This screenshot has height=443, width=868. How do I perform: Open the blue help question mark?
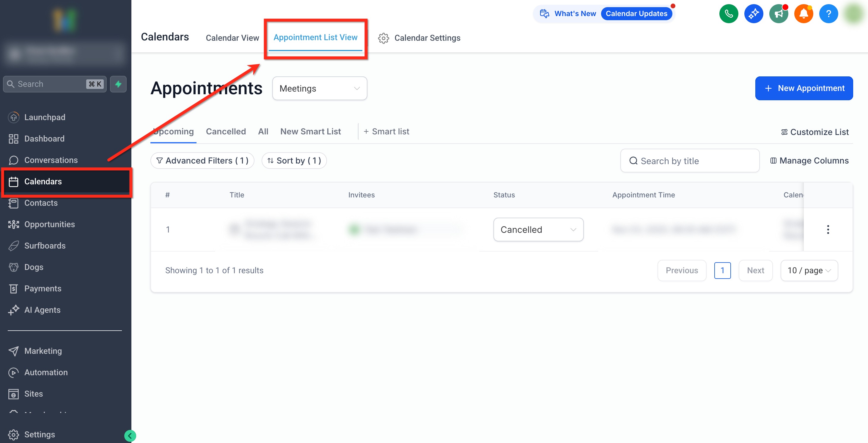tap(828, 14)
